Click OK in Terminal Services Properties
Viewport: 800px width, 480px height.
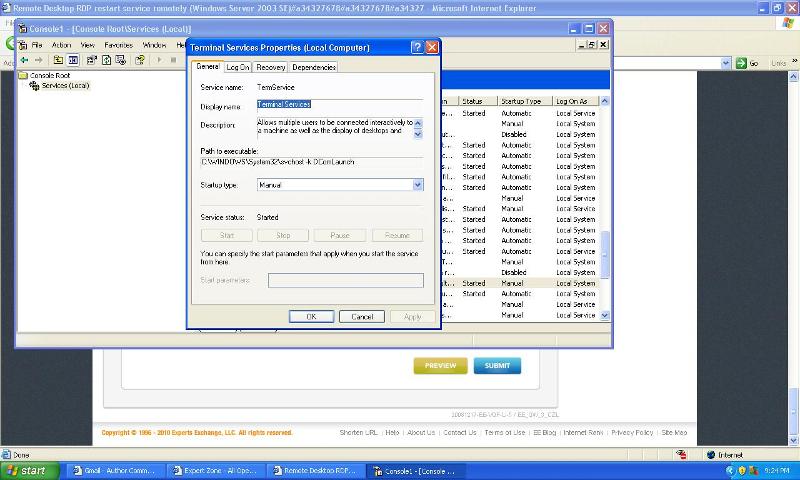[311, 317]
